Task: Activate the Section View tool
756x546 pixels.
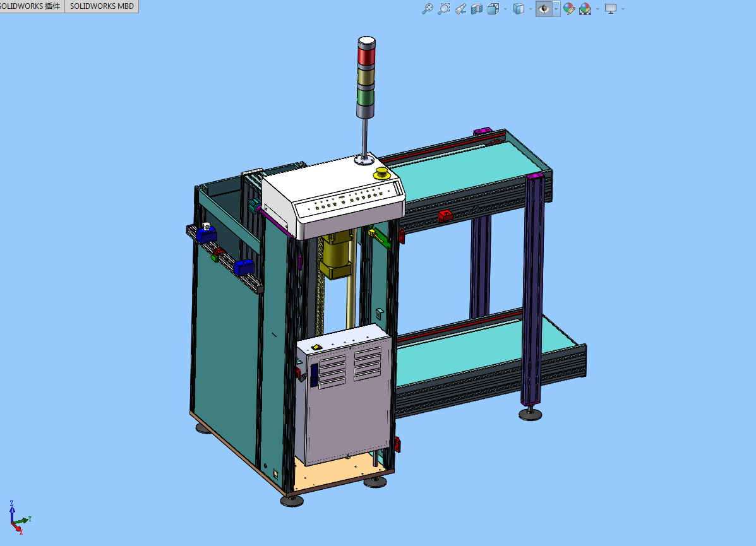Action: pyautogui.click(x=477, y=9)
